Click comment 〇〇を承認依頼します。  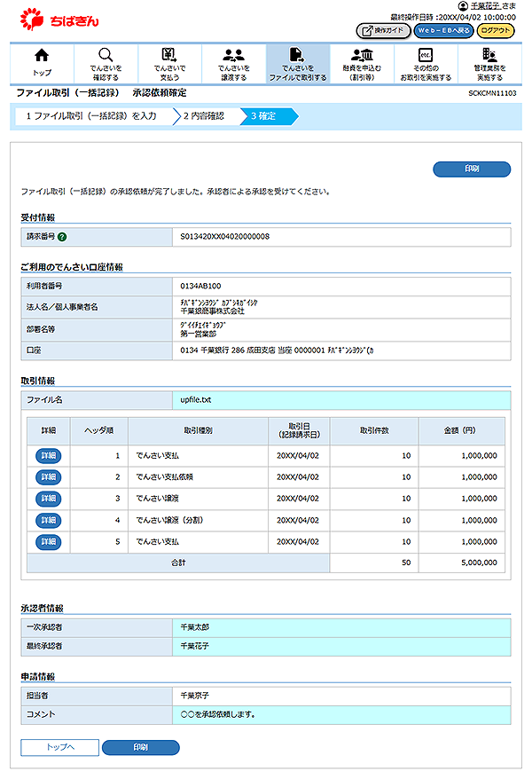[218, 714]
